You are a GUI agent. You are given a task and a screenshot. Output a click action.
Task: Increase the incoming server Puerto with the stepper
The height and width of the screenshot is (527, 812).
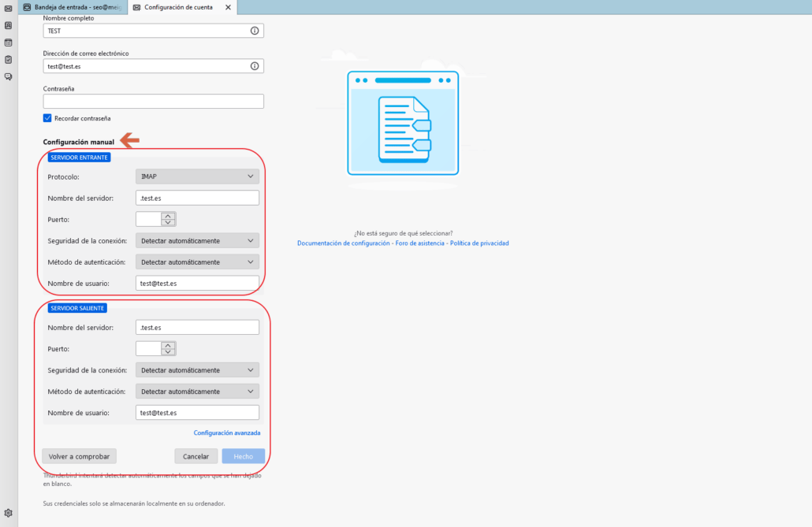168,215
